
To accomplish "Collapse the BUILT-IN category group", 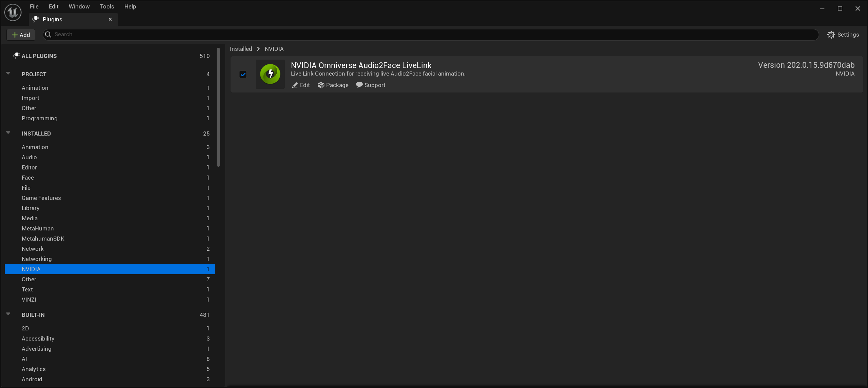I will click(x=8, y=314).
